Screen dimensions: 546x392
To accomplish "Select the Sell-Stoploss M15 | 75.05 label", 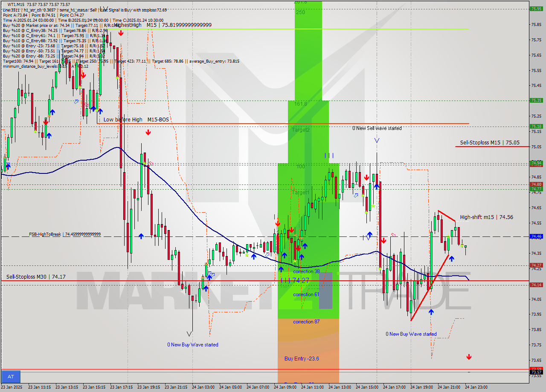I will click(490, 143).
